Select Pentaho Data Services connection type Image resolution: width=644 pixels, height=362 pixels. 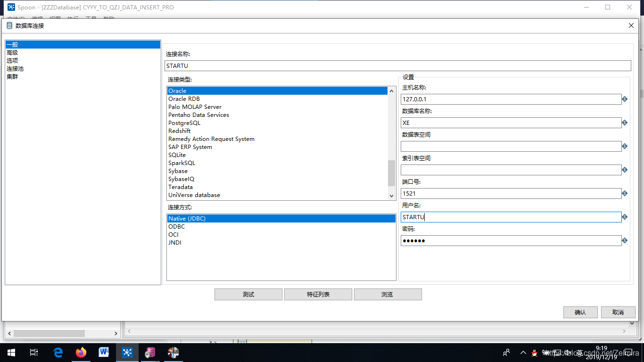[x=277, y=115]
